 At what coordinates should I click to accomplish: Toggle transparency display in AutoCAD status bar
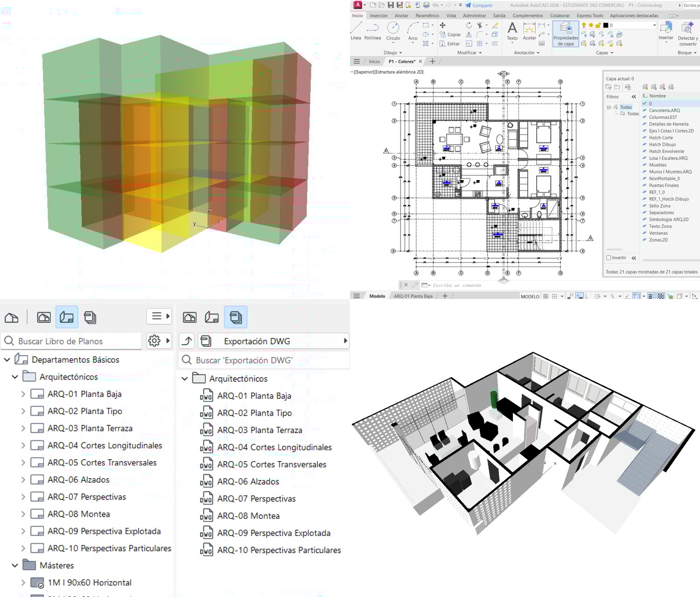661,296
